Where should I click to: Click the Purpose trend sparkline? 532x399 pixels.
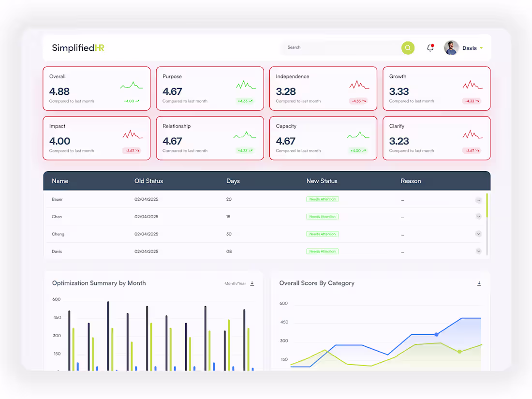(246, 85)
